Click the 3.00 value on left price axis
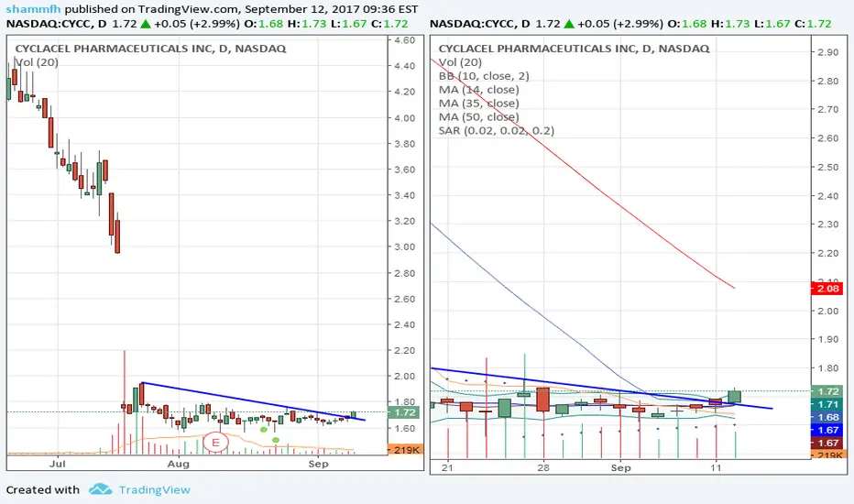 coord(405,247)
